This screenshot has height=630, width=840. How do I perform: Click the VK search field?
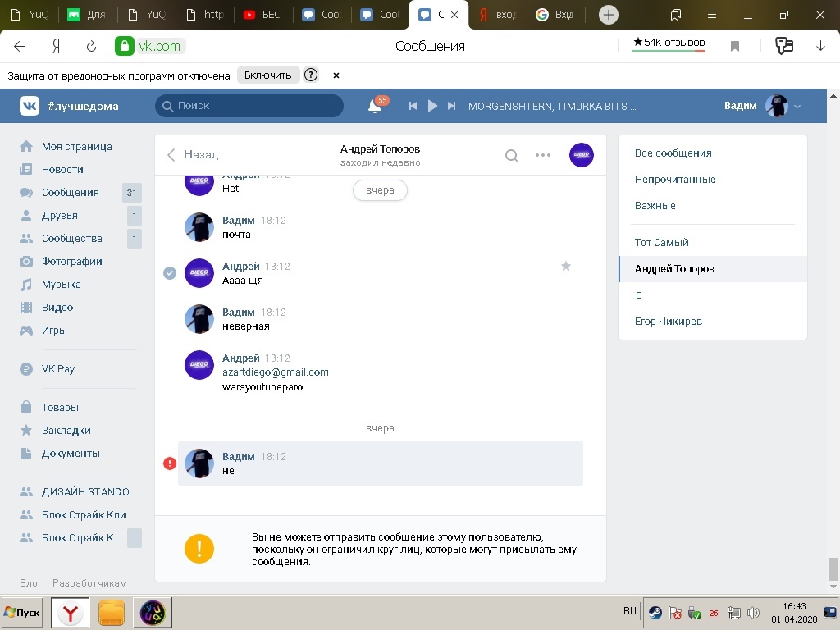click(249, 106)
